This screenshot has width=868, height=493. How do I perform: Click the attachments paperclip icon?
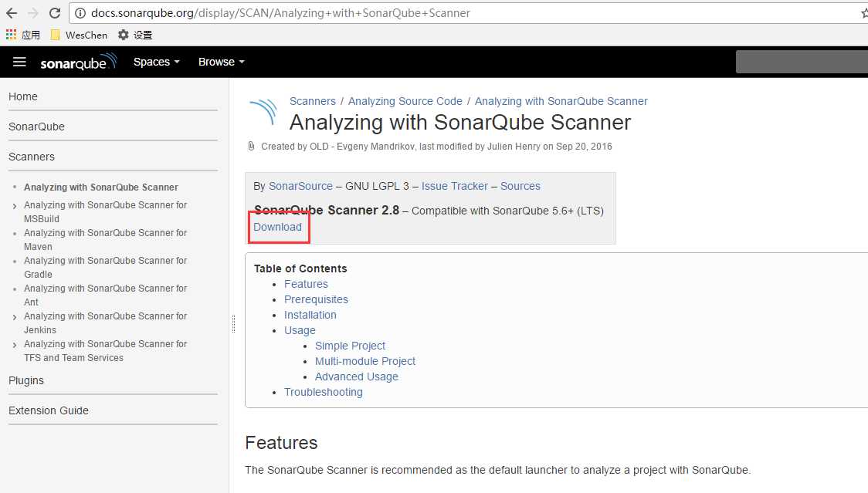click(251, 146)
